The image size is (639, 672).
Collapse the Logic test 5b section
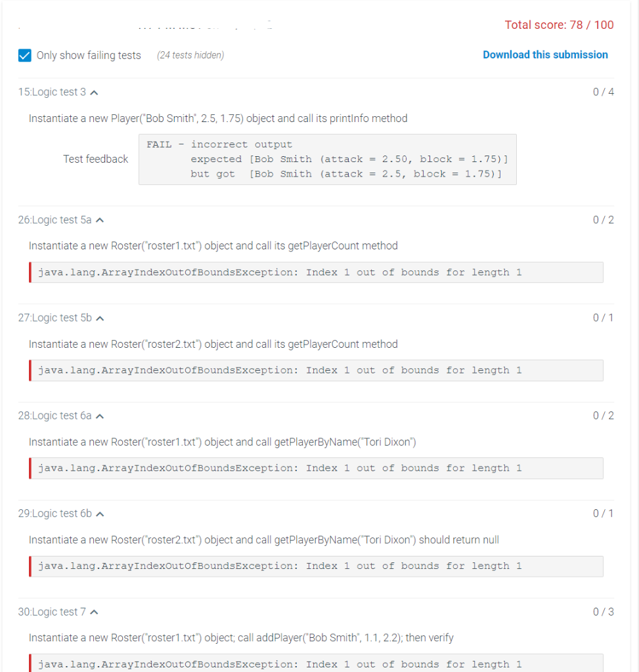(x=101, y=318)
